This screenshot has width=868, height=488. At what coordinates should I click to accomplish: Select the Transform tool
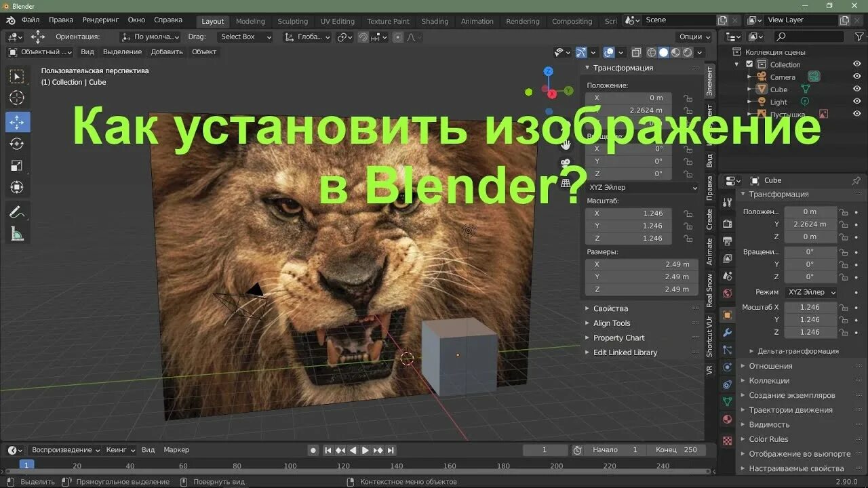pos(17,187)
